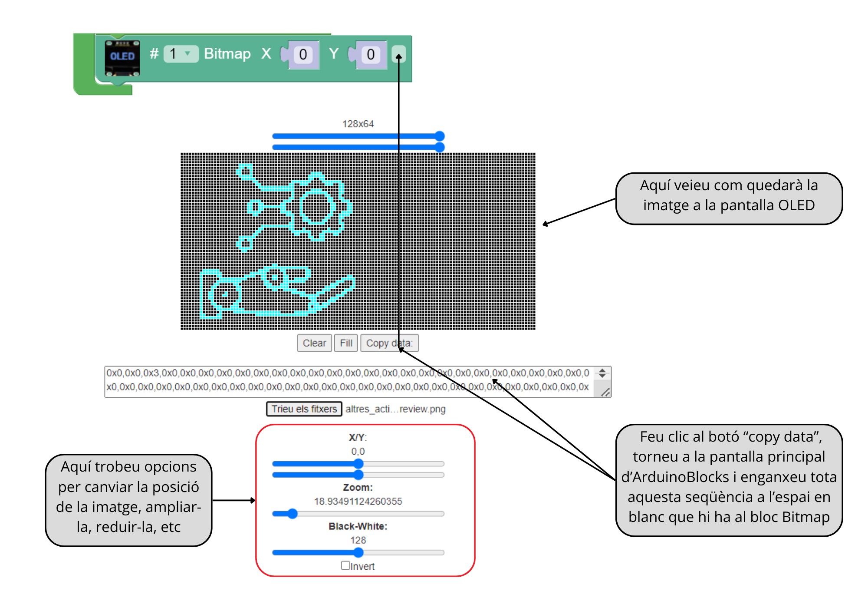Click the Black-White threshold slider handle

(358, 552)
